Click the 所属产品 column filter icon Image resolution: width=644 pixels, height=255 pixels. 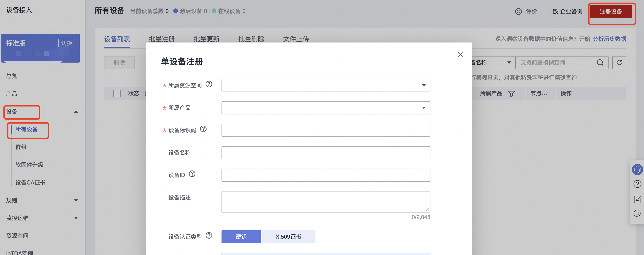pos(511,94)
